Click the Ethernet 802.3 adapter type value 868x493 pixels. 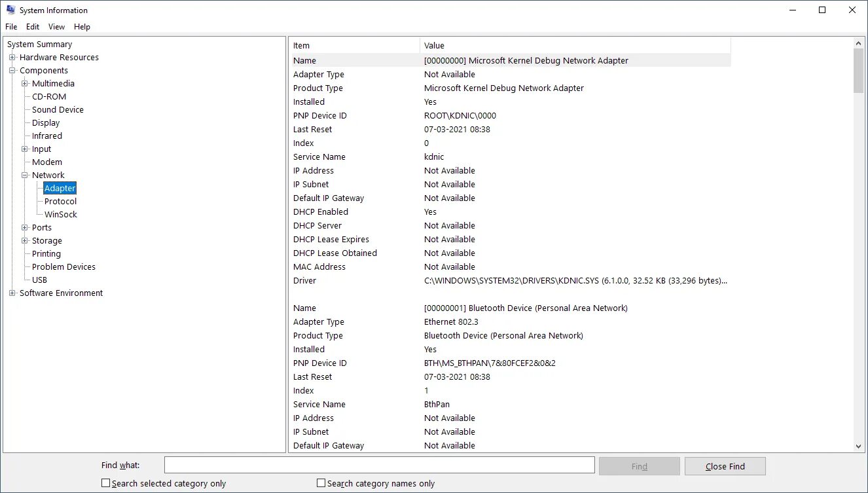point(451,322)
